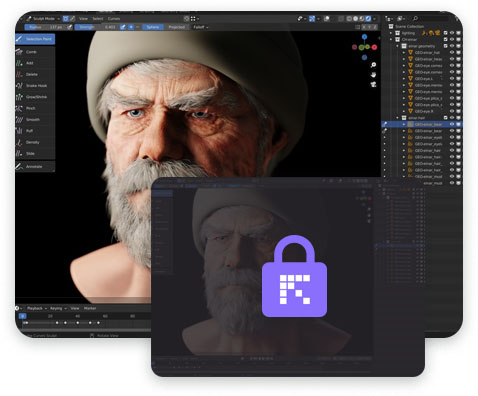Screen dimensions: 478x396
Task: Collapse the einar.geometry collection
Action: click(398, 46)
